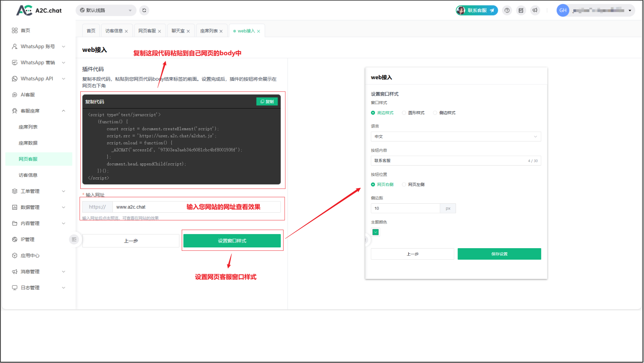Open the 主题颜色 green color swatch
Screen dimensions: 644x363
pyautogui.click(x=375, y=232)
